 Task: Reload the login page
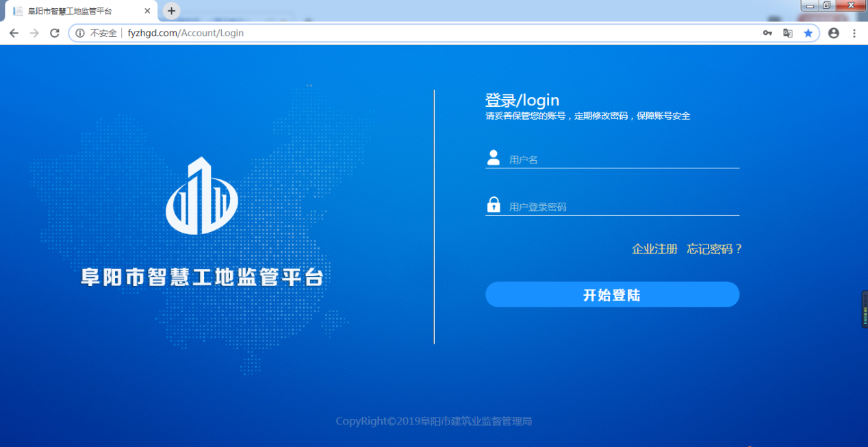coord(55,33)
